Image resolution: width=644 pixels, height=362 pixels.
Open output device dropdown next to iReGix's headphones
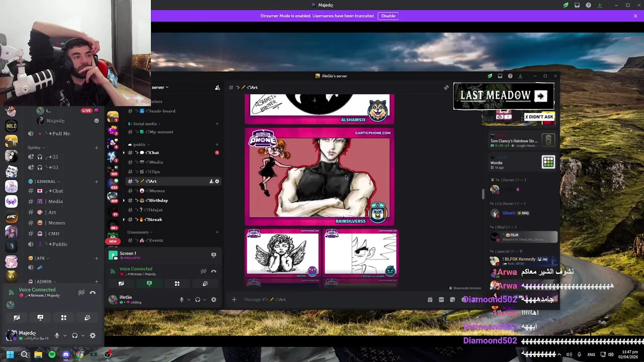[x=205, y=300]
